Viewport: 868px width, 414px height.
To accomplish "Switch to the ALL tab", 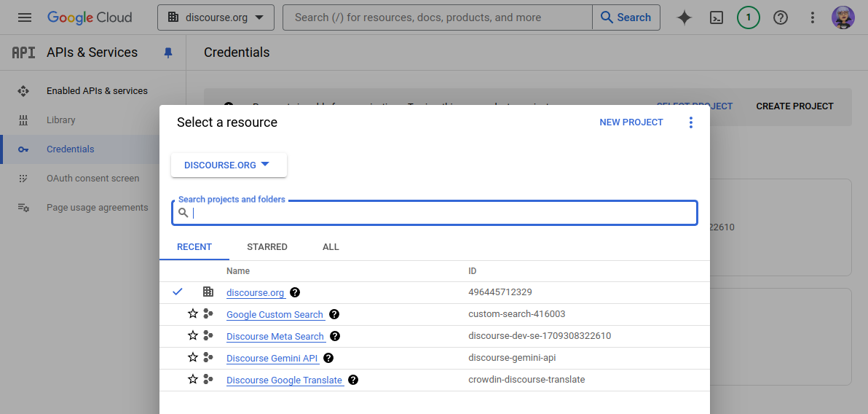I will [331, 247].
